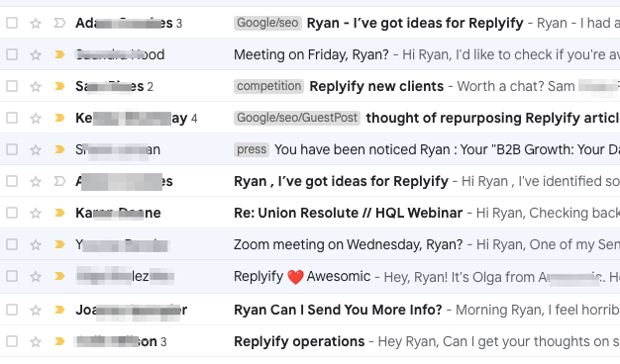The height and width of the screenshot is (364, 620).
Task: Open 'thought of repurposing Replyify' email thread
Action: coord(492,118)
